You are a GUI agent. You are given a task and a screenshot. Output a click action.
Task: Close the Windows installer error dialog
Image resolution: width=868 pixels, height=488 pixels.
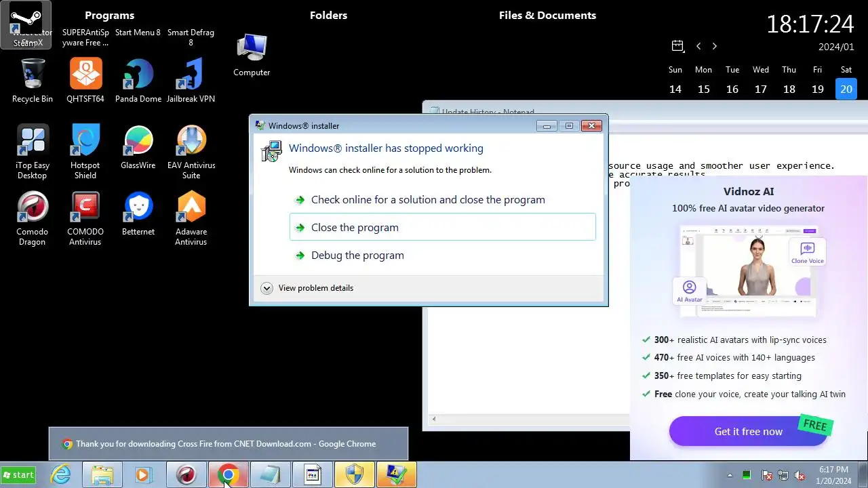pyautogui.click(x=591, y=125)
